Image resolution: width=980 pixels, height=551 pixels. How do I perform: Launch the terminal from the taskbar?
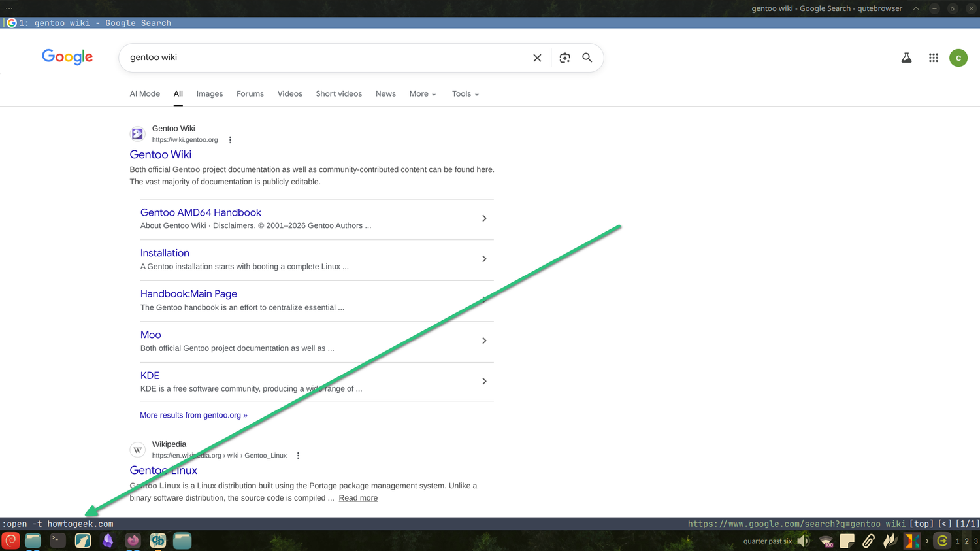pyautogui.click(x=57, y=541)
